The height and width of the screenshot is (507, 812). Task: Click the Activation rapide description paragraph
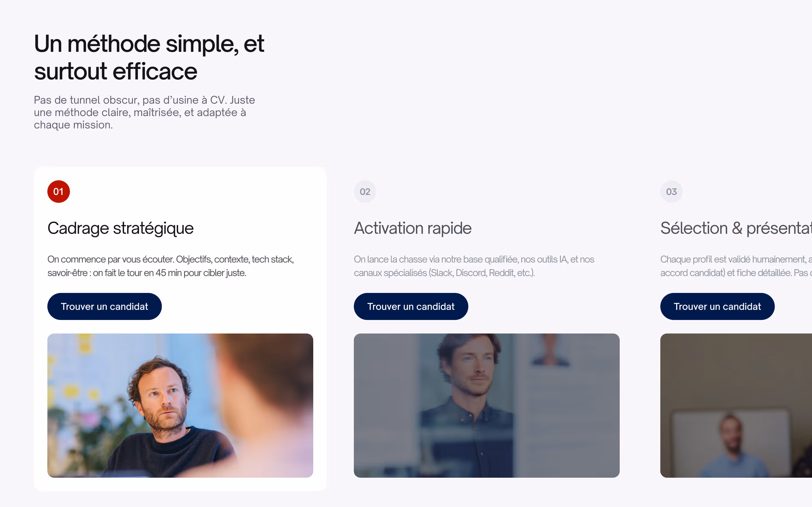pos(474,266)
